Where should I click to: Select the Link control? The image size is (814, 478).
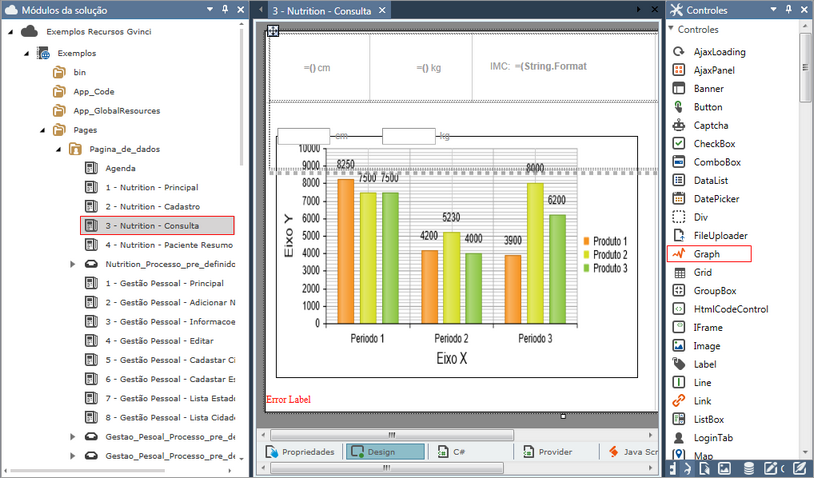point(692,401)
